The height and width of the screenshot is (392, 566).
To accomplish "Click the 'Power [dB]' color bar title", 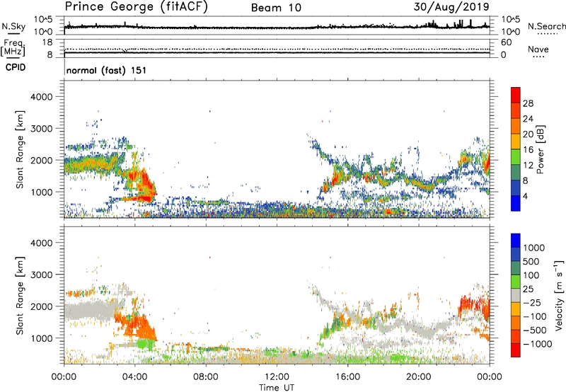I will point(540,149).
